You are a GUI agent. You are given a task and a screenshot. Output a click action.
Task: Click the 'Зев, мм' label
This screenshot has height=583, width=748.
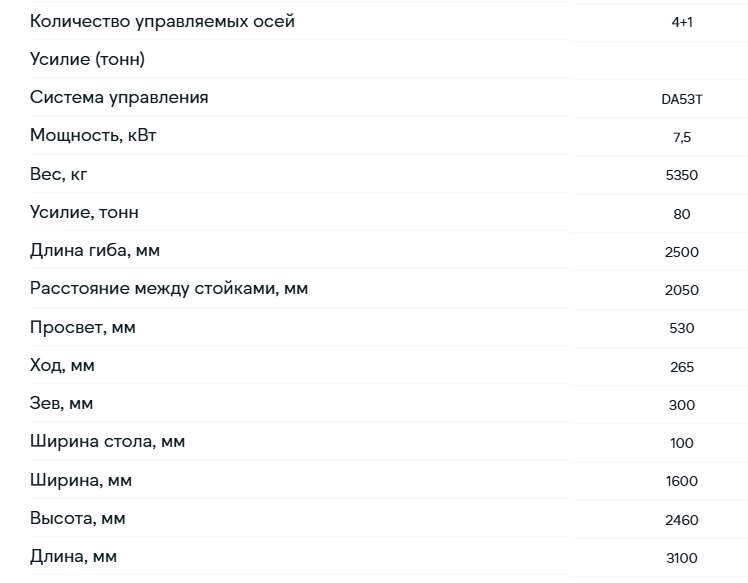[62, 404]
